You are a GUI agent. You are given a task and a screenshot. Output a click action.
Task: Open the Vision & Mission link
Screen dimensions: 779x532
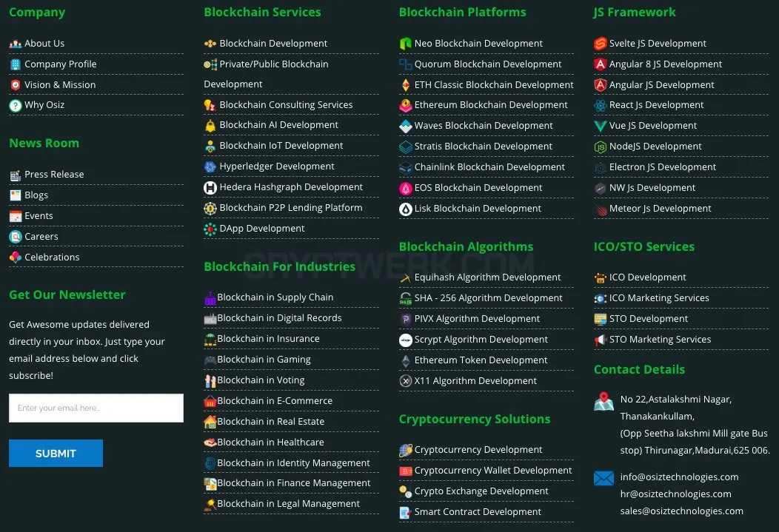pos(60,85)
